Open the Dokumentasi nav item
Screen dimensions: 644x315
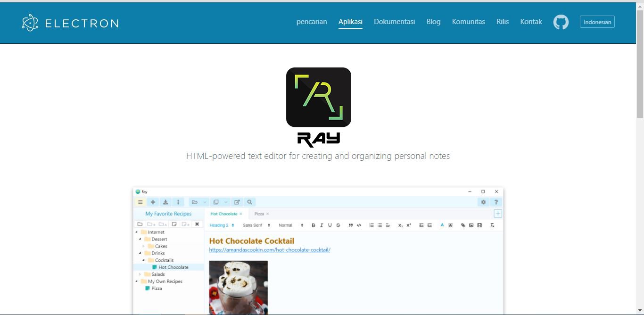pos(395,22)
